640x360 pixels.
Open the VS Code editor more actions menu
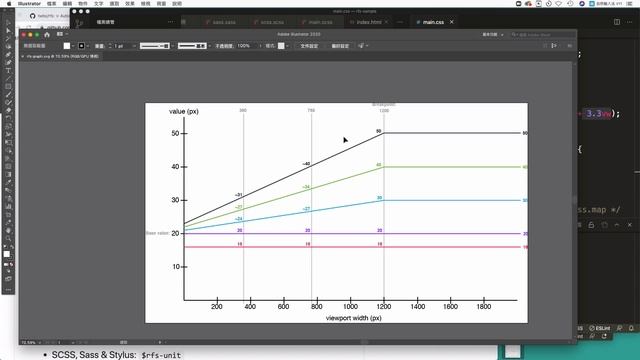(x=629, y=22)
